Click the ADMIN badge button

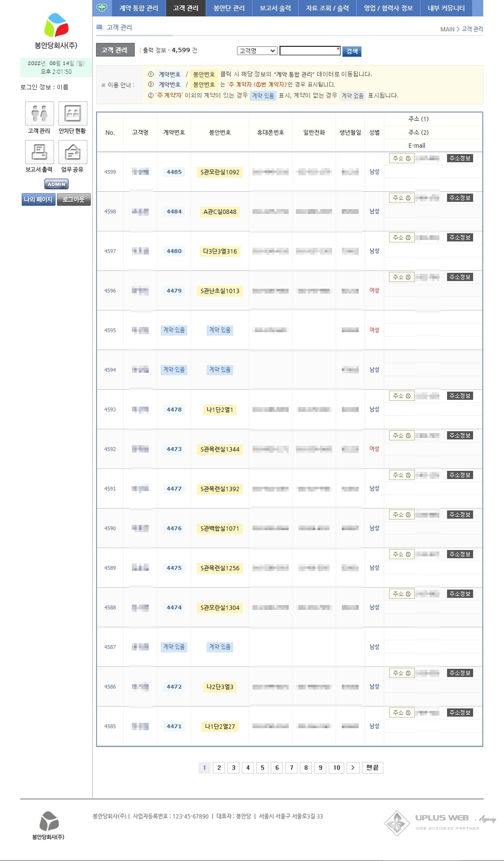point(56,184)
